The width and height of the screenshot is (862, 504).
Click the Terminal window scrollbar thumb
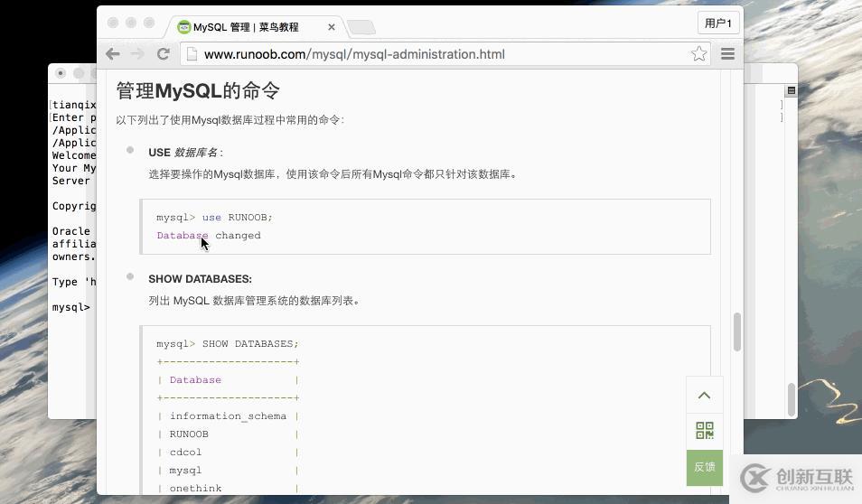pos(792,399)
